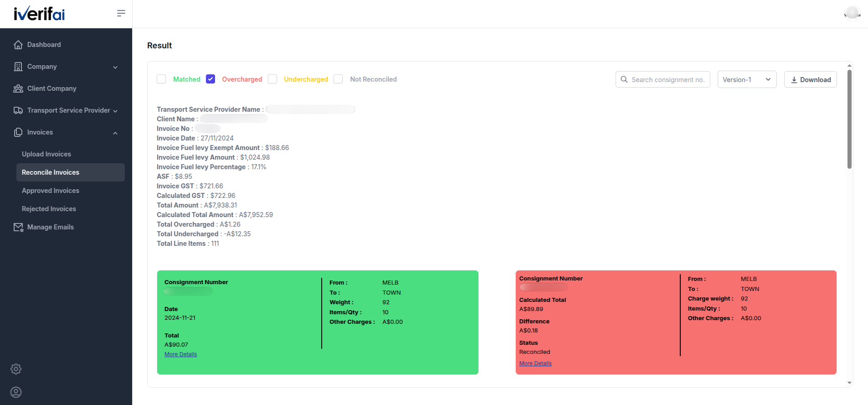Click the results panel vertical scrollbar

coord(849,119)
